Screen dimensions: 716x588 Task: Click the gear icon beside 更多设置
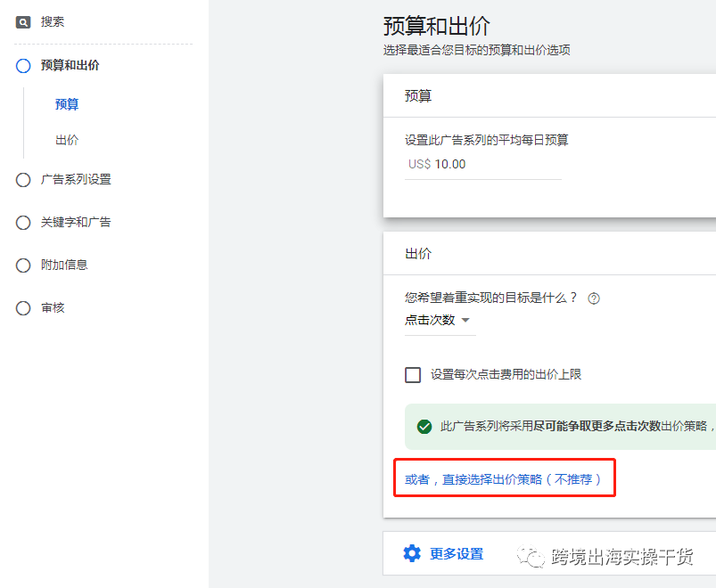[412, 552]
